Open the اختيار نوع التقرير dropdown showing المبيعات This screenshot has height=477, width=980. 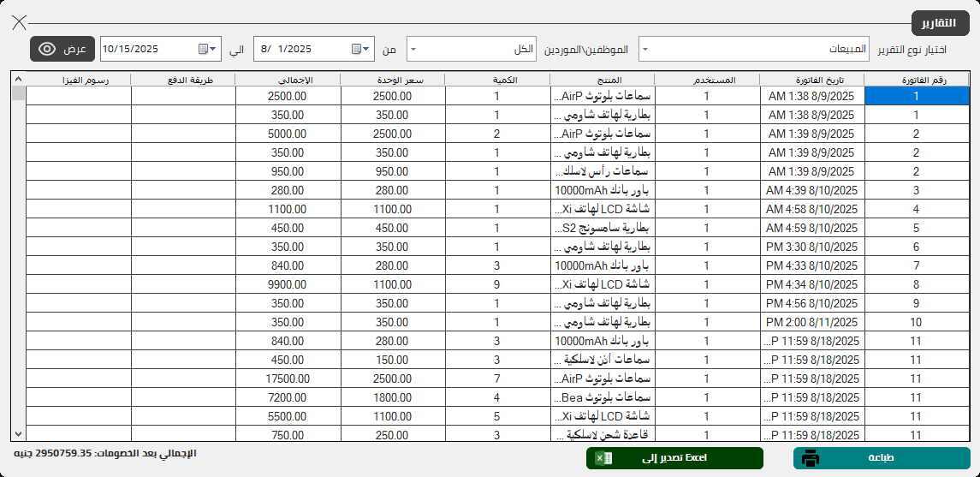pyautogui.click(x=644, y=50)
